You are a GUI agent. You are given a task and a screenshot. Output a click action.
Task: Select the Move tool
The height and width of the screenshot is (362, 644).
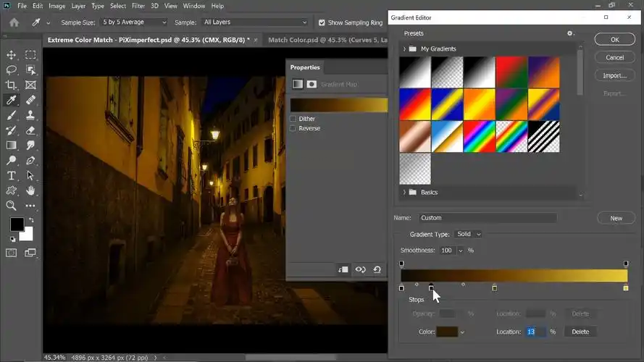coord(12,55)
